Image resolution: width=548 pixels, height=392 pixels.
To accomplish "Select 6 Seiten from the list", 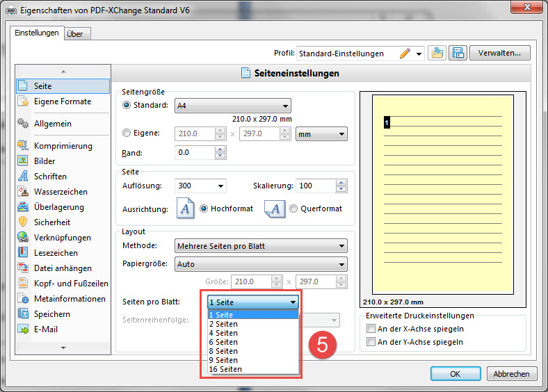I will (253, 342).
